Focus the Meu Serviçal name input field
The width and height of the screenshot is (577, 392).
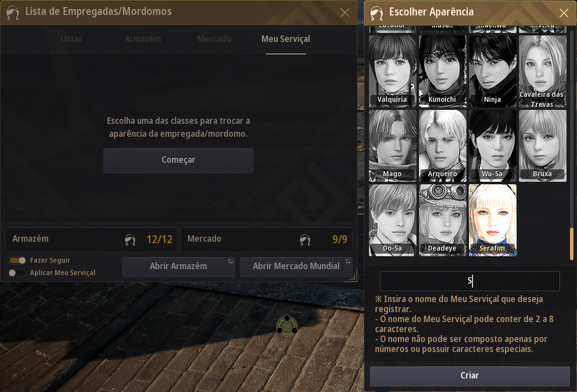click(x=470, y=281)
